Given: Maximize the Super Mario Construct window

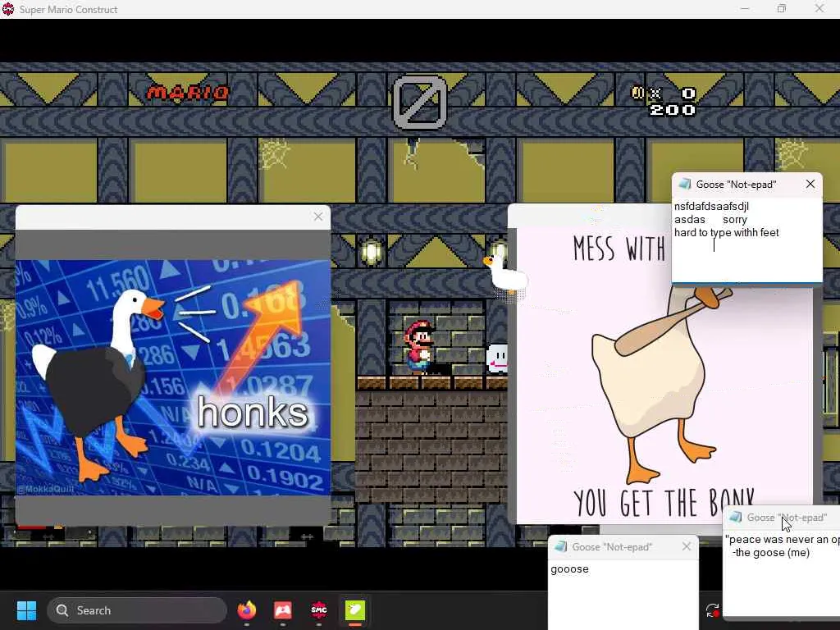Looking at the screenshot, I should 782,8.
